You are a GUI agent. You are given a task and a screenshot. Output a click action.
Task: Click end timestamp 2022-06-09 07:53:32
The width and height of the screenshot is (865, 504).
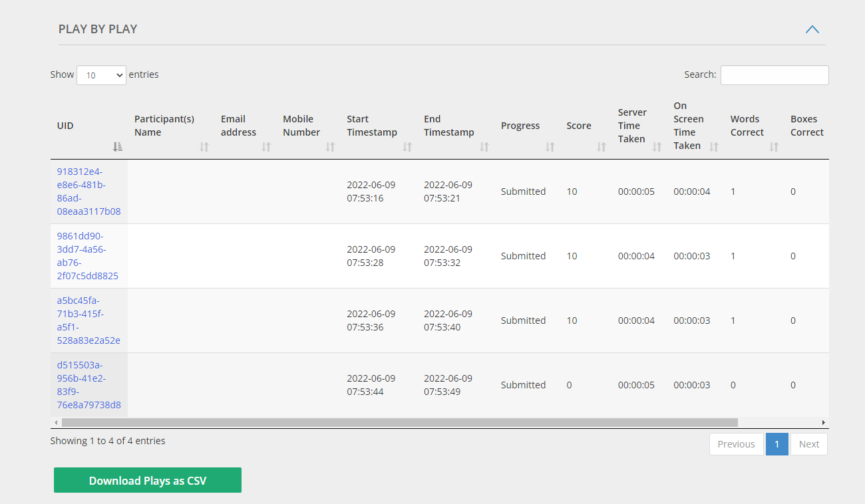448,256
